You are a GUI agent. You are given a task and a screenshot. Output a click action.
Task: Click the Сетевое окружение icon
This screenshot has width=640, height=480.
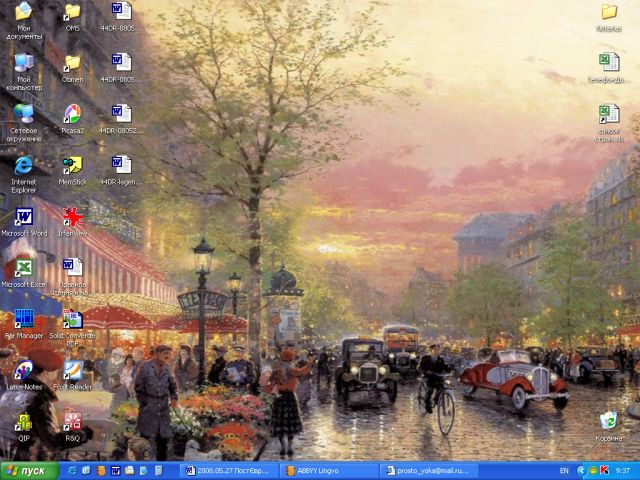pyautogui.click(x=24, y=123)
